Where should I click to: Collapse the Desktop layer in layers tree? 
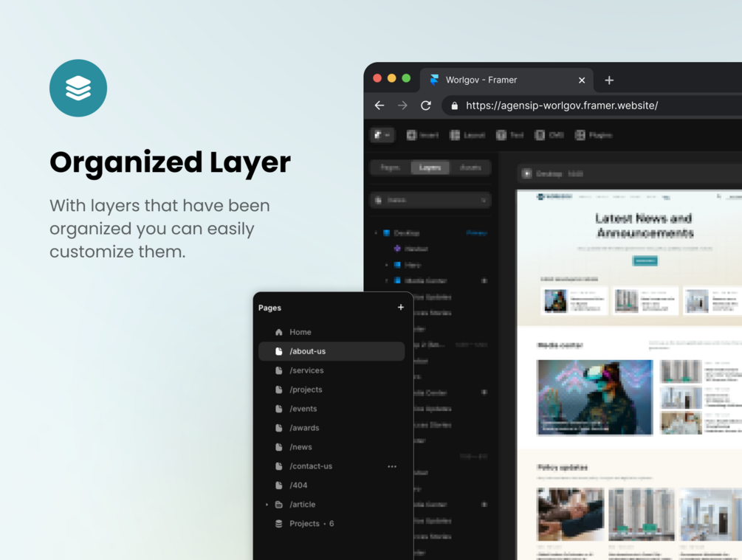[377, 232]
